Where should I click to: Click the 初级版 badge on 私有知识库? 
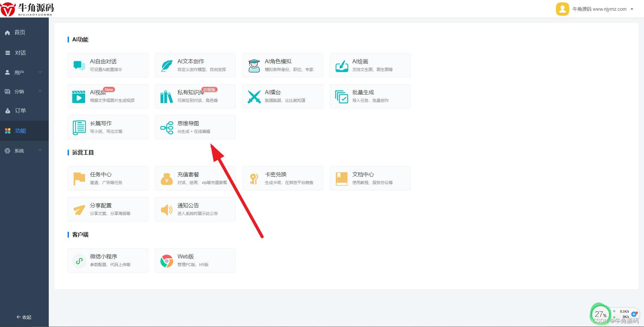coord(209,89)
